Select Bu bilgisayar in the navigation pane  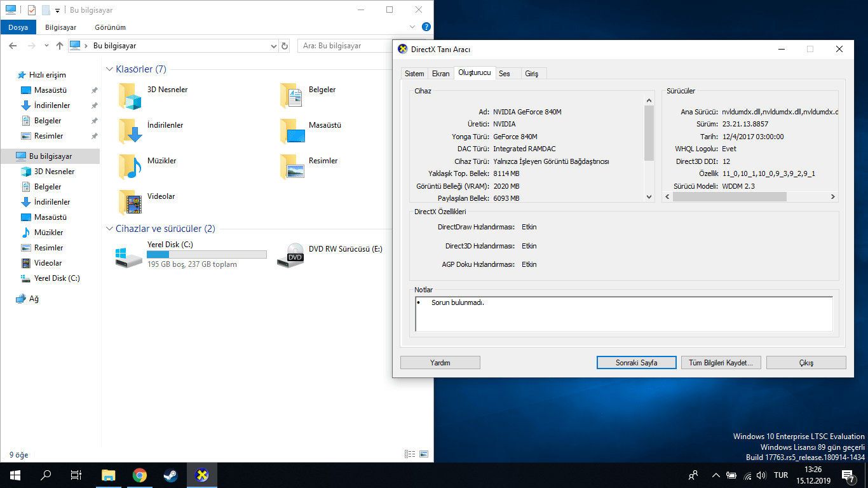(x=51, y=156)
